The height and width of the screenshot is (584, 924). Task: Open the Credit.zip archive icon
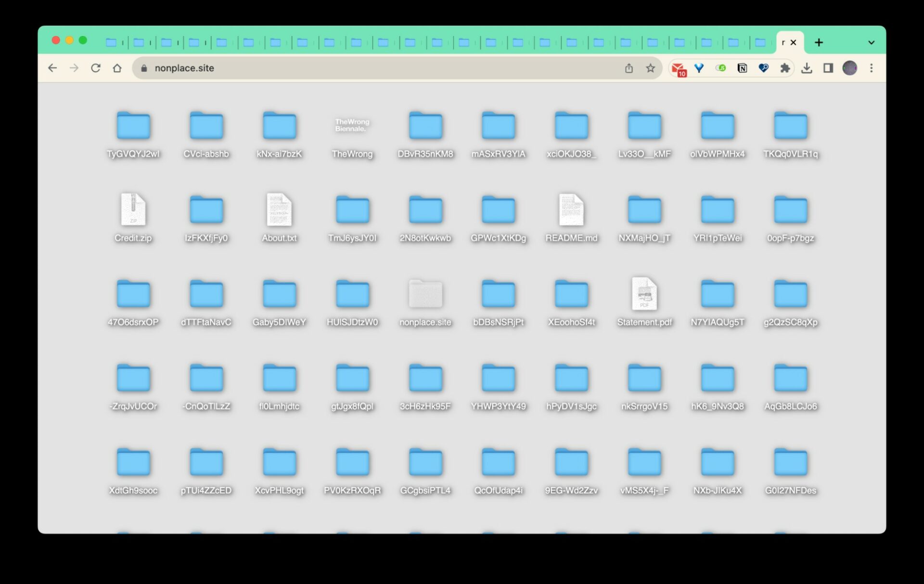click(x=133, y=210)
